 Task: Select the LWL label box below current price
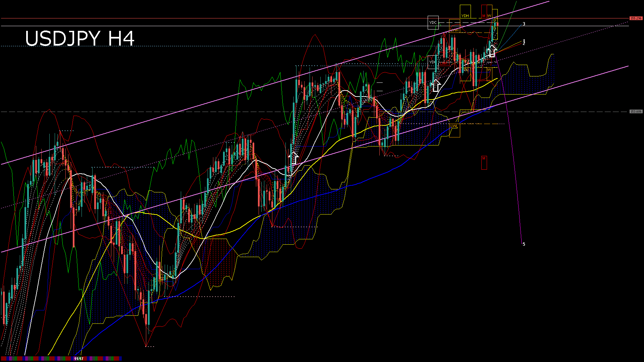(x=454, y=126)
